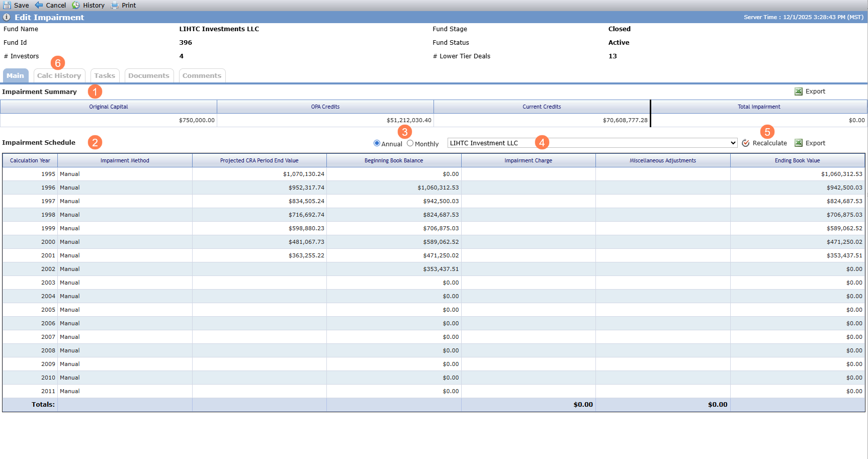Screen dimensions: 868x459
Task: Open the Comments tab
Action: coord(202,75)
